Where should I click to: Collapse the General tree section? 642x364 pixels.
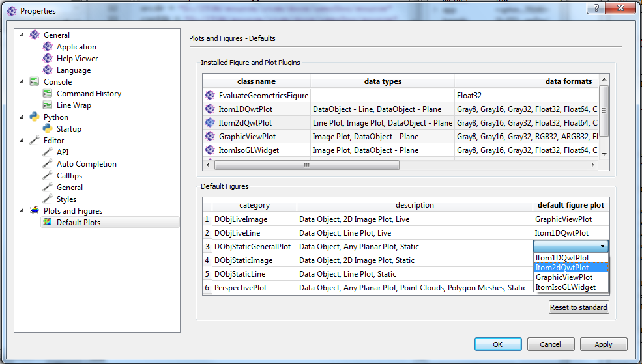pos(22,35)
